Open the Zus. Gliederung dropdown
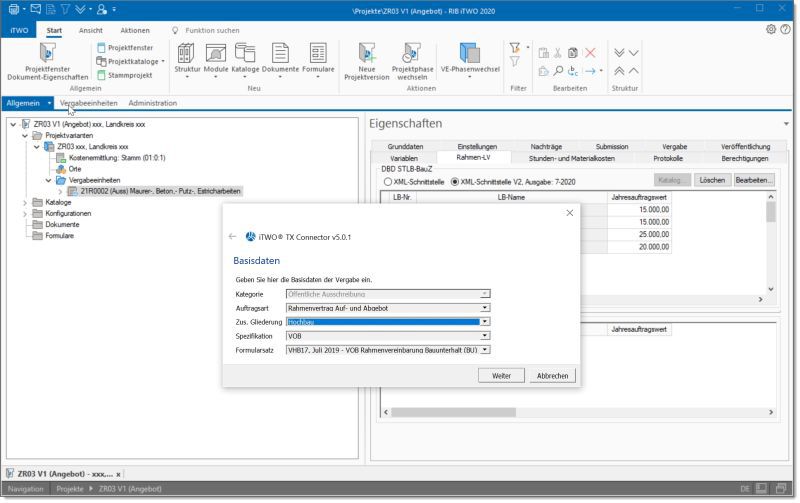Viewport: 800px width, 503px height. click(485, 322)
